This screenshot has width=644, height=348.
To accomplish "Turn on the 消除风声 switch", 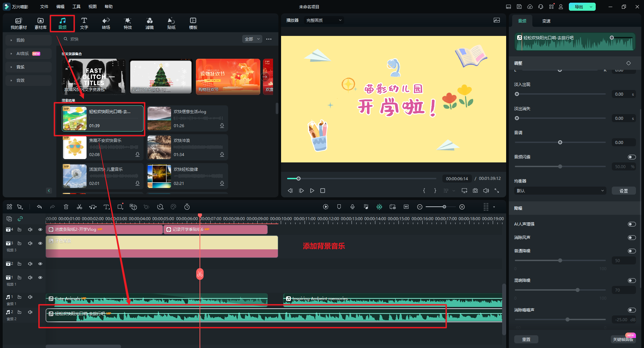I will coord(632,238).
